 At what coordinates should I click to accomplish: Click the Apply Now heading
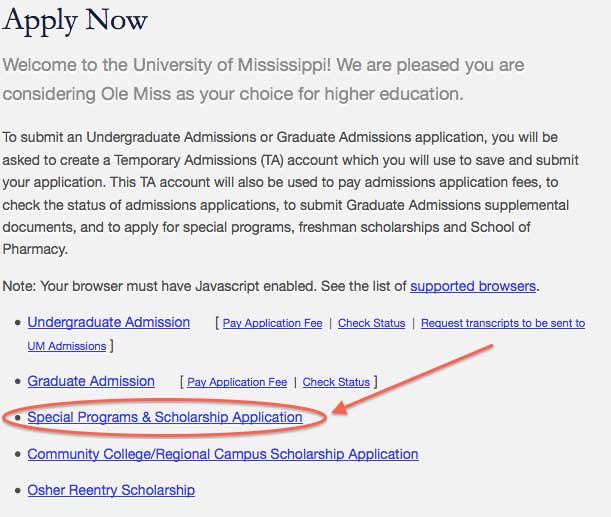[75, 21]
